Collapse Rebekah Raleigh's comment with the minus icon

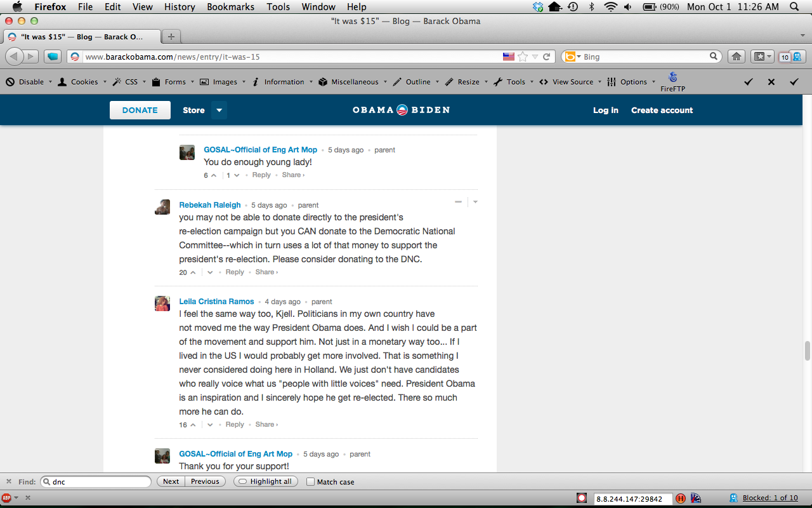pyautogui.click(x=458, y=202)
